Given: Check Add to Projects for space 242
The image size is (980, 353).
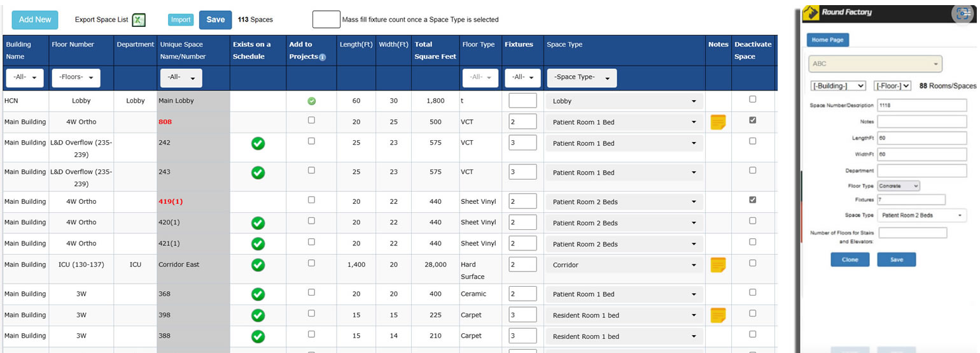Looking at the screenshot, I should coord(311,141).
